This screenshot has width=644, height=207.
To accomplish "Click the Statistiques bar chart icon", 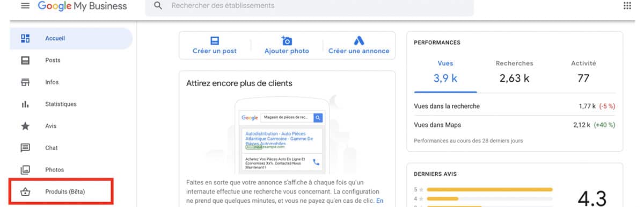I will point(25,104).
